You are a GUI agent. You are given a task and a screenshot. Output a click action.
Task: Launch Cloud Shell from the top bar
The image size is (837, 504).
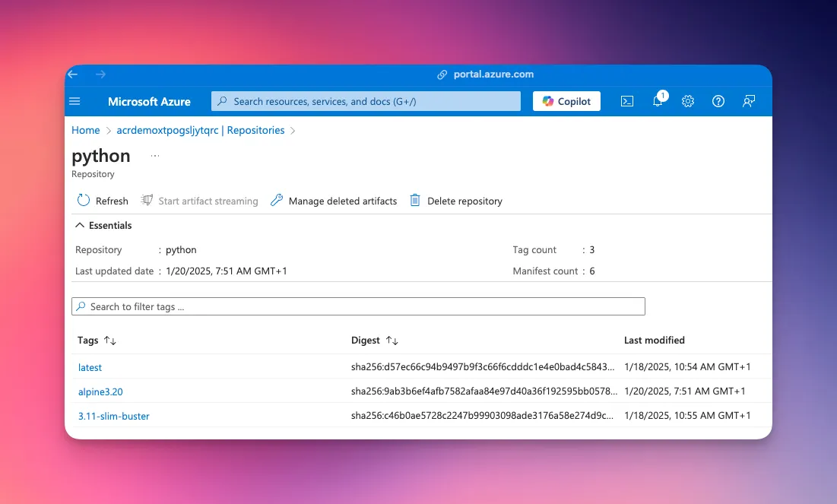(627, 101)
